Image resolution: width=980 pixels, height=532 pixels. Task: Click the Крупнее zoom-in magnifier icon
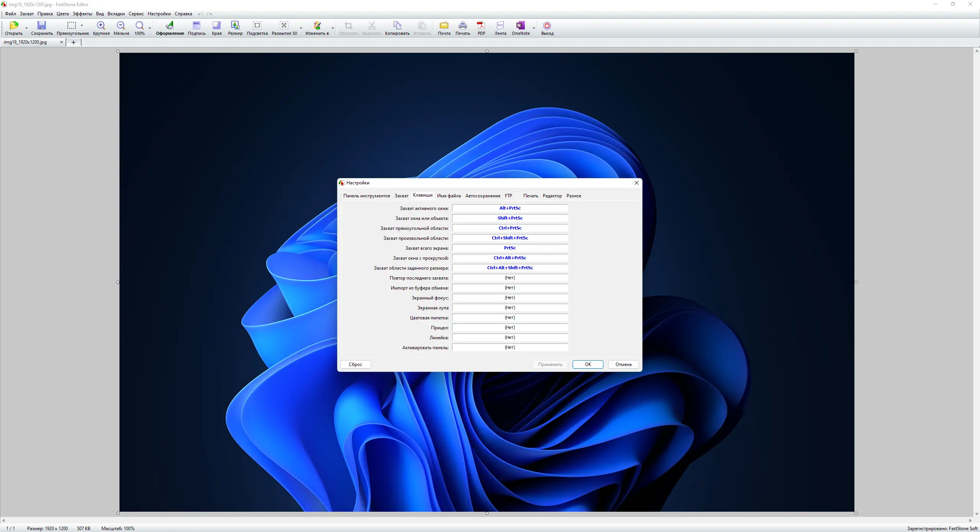click(101, 26)
